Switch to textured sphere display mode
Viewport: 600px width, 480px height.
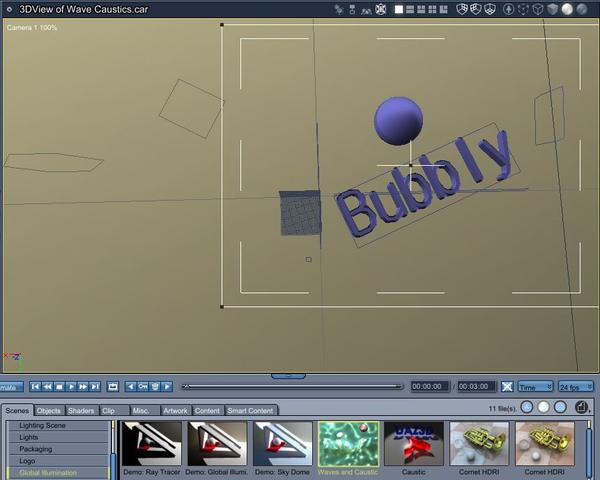pyautogui.click(x=582, y=10)
